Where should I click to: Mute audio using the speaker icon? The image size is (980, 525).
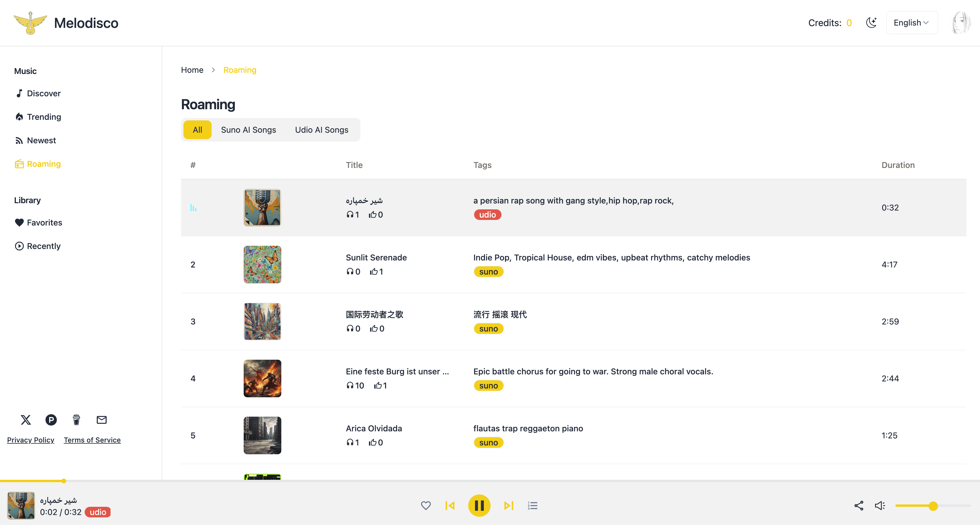[879, 506]
